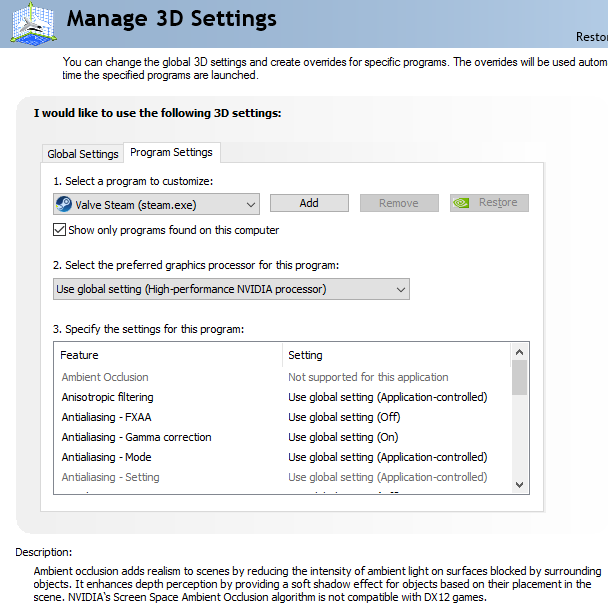
Task: Click the Add button
Action: (x=309, y=203)
